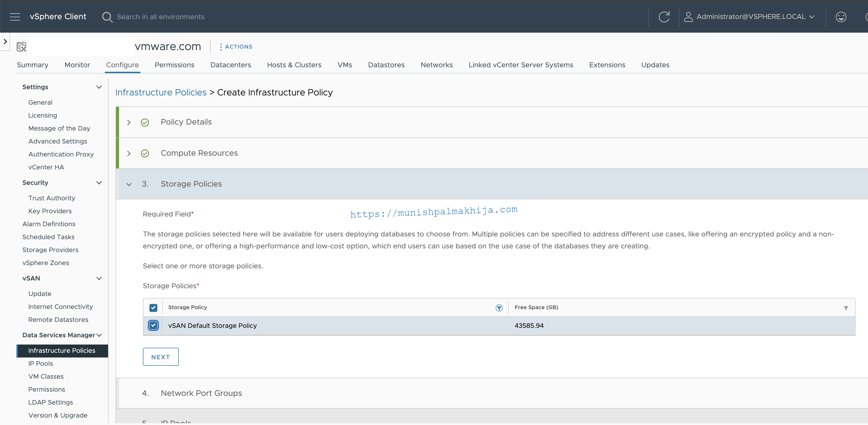The height and width of the screenshot is (425, 868).
Task: Go back to Infrastructure Policies breadcrumb link
Action: click(161, 92)
